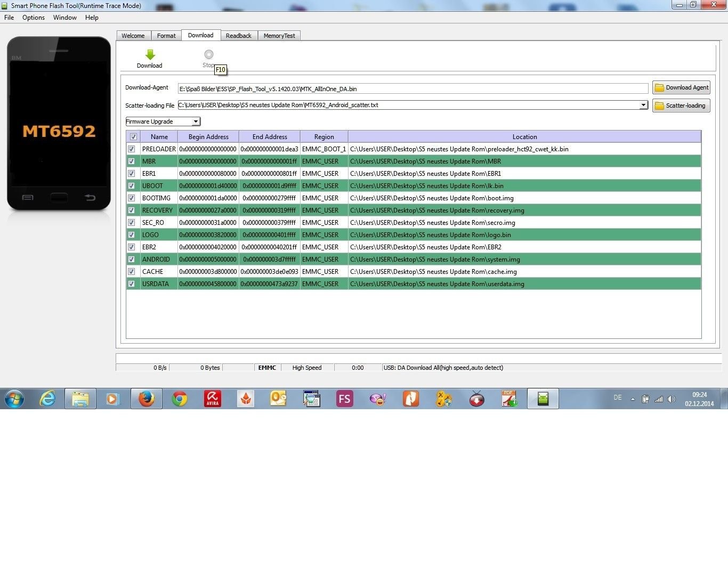Uncheck the EBR2 partition checkbox

(x=131, y=247)
